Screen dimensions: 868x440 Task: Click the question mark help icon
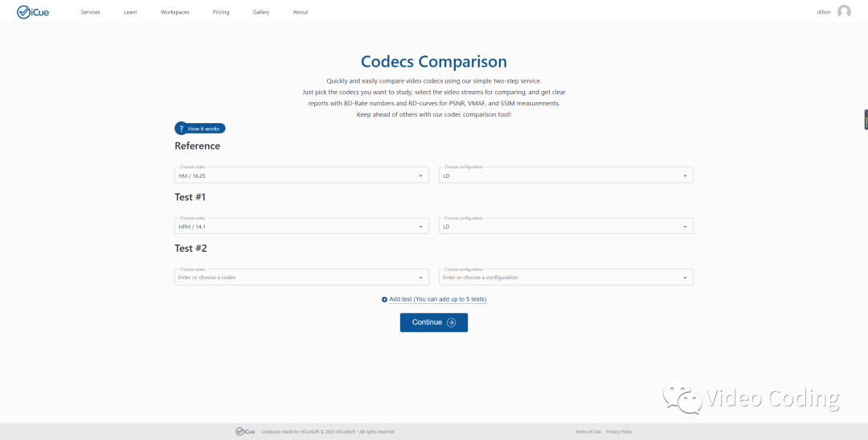point(182,129)
